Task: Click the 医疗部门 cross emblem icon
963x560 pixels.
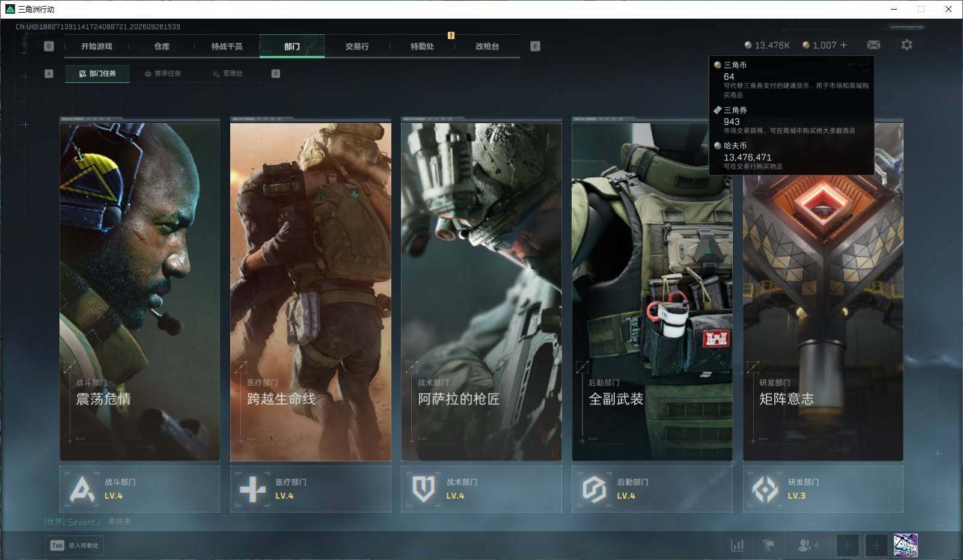Action: (252, 489)
